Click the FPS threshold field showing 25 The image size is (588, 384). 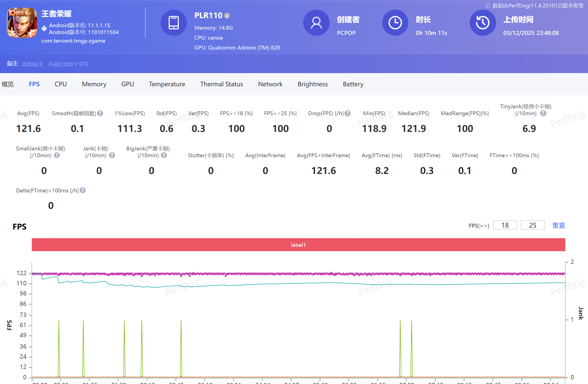[x=533, y=225]
